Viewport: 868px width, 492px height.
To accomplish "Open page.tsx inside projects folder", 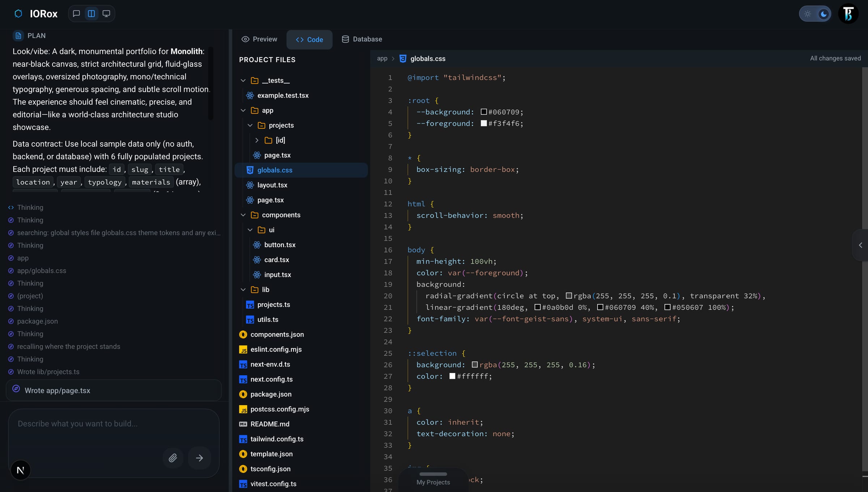I will point(301,155).
